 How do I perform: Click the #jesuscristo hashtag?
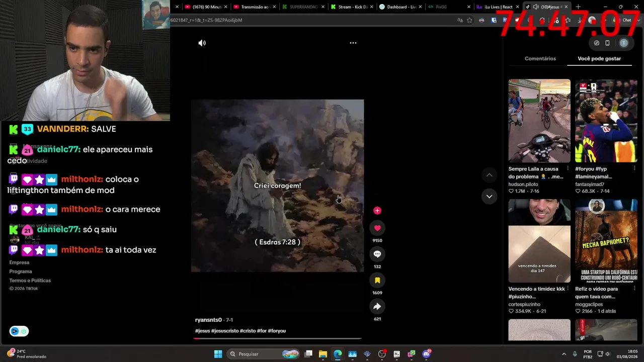225,331
